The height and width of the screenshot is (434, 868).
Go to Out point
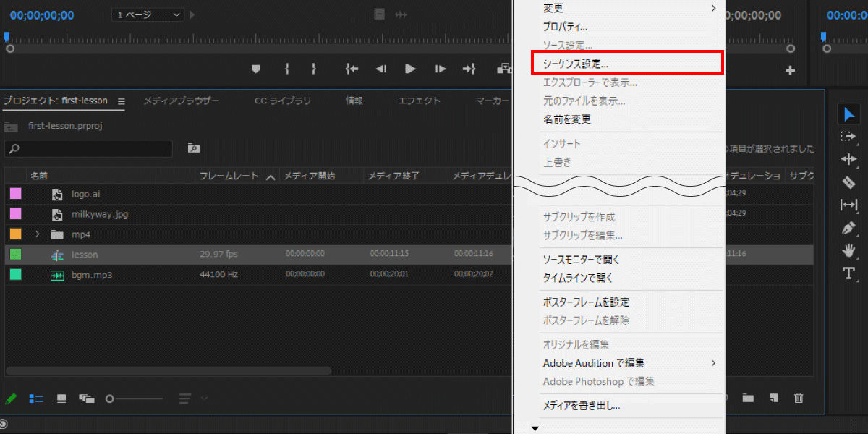pos(469,69)
